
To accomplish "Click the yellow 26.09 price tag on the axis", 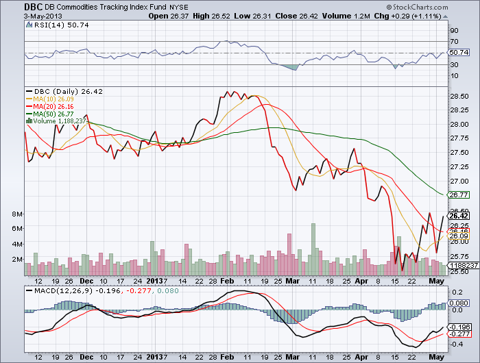I will pos(459,236).
